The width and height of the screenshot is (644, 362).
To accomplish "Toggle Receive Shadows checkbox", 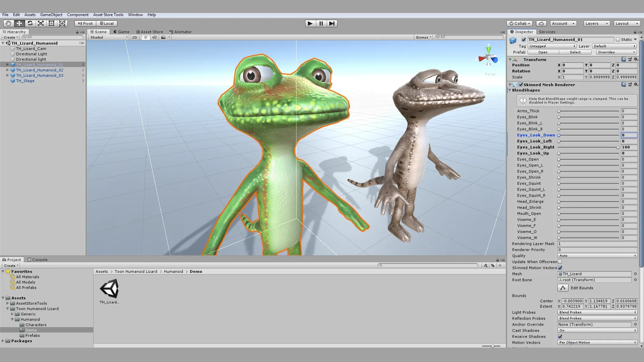I will [x=560, y=337].
